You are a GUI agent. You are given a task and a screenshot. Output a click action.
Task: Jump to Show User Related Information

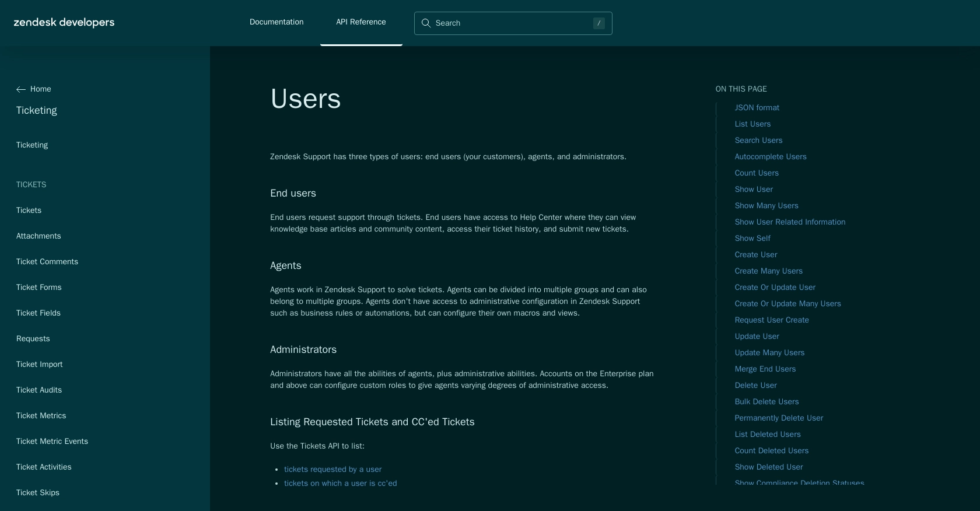[x=790, y=222]
